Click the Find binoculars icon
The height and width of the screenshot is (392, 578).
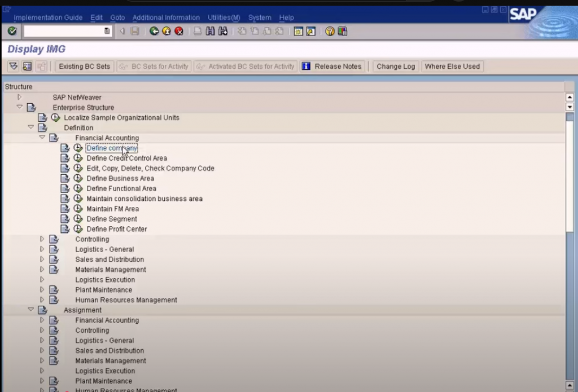tap(210, 32)
